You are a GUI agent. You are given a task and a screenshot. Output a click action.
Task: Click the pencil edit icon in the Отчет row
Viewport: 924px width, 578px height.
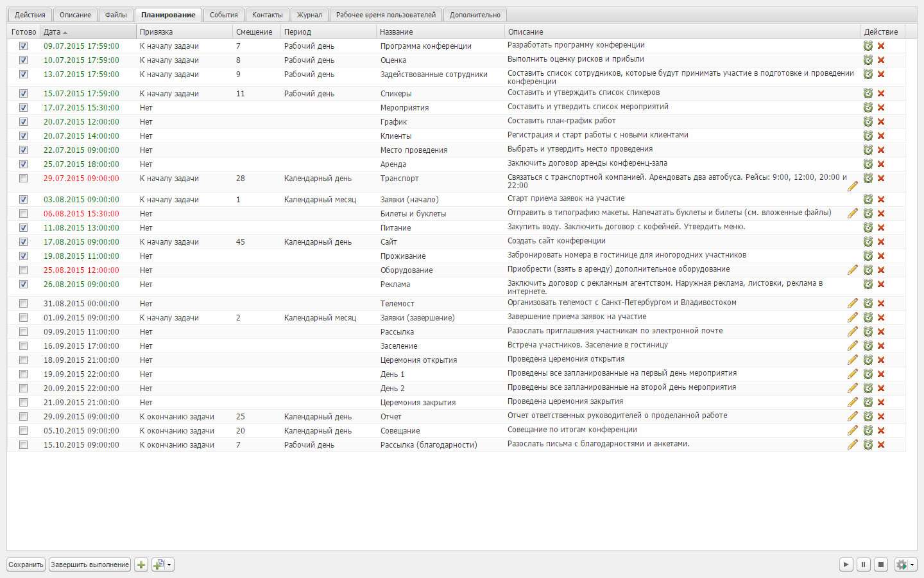853,416
